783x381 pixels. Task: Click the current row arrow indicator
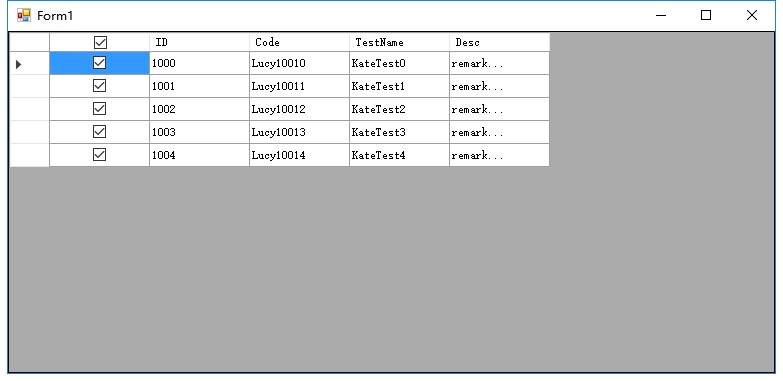(x=18, y=64)
